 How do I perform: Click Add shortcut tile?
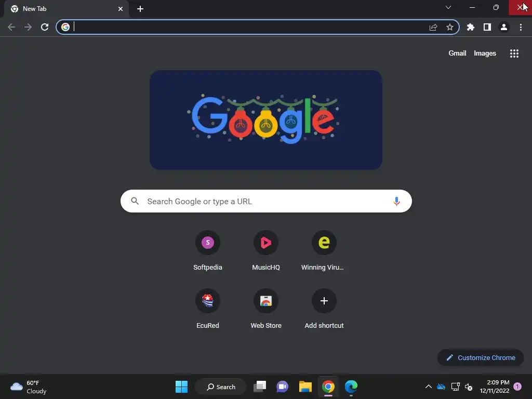click(324, 309)
